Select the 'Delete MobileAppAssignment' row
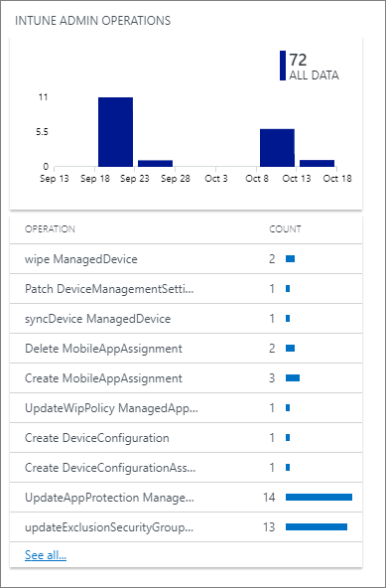Viewport: 386px width, 588px height. click(x=186, y=349)
